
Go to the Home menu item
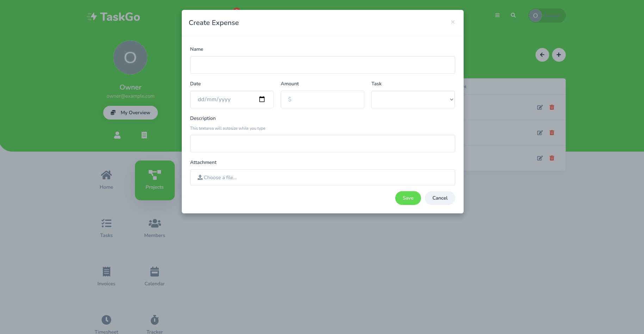pos(106,180)
